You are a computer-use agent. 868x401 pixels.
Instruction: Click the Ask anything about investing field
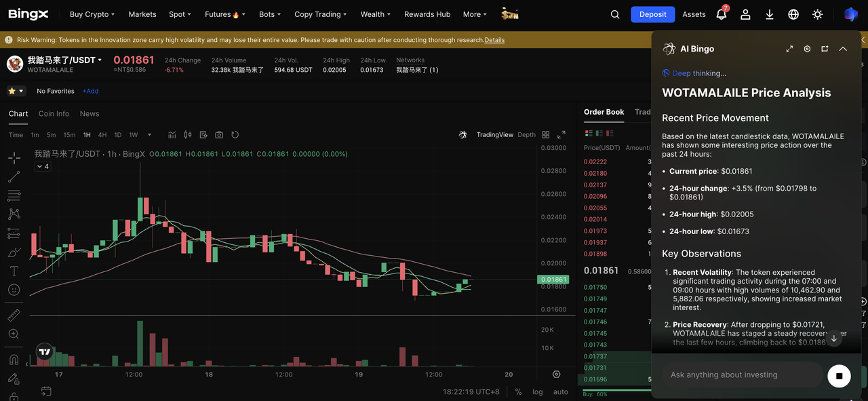coord(743,375)
